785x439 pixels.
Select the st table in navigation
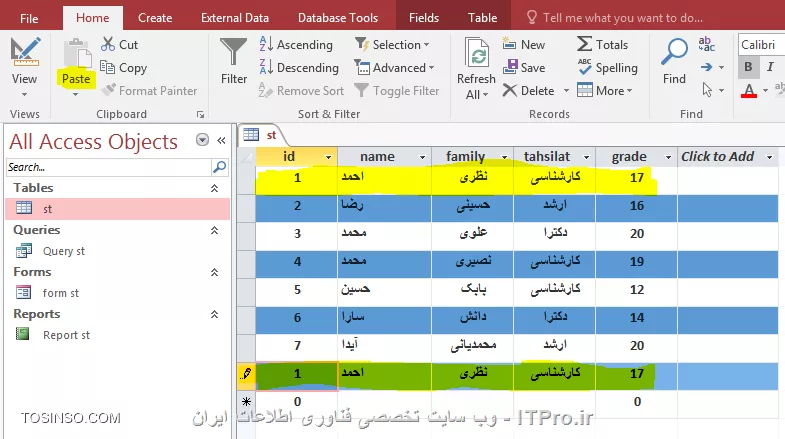coord(118,208)
